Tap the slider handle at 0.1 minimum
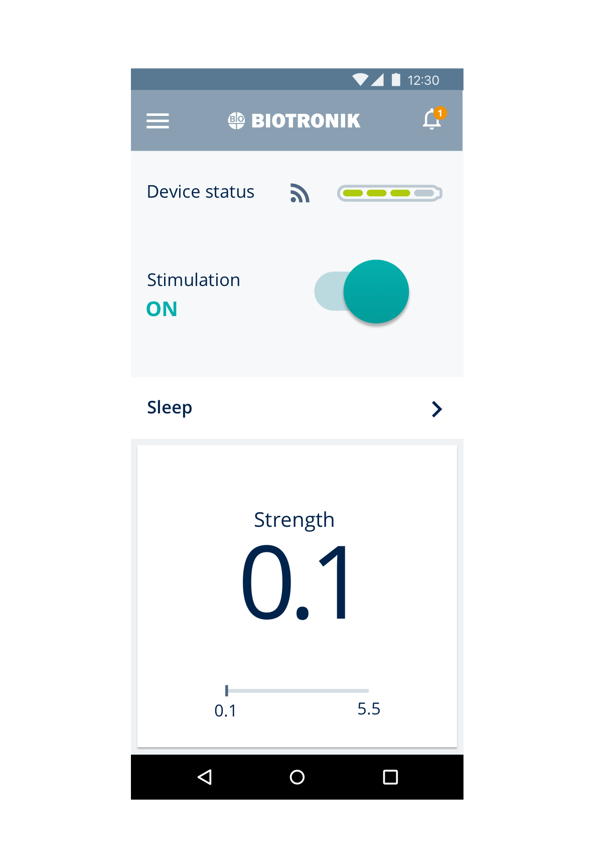The height and width of the screenshot is (868, 597). pyautogui.click(x=227, y=691)
